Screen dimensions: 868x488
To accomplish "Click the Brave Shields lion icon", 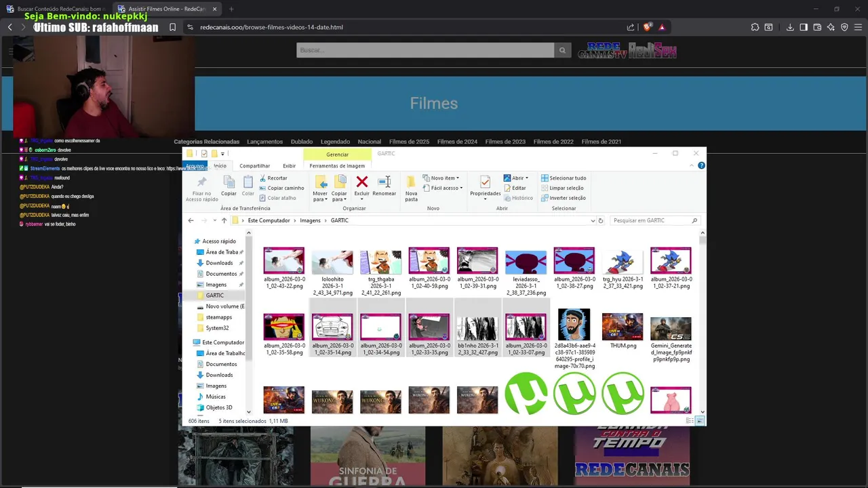I will coord(647,27).
